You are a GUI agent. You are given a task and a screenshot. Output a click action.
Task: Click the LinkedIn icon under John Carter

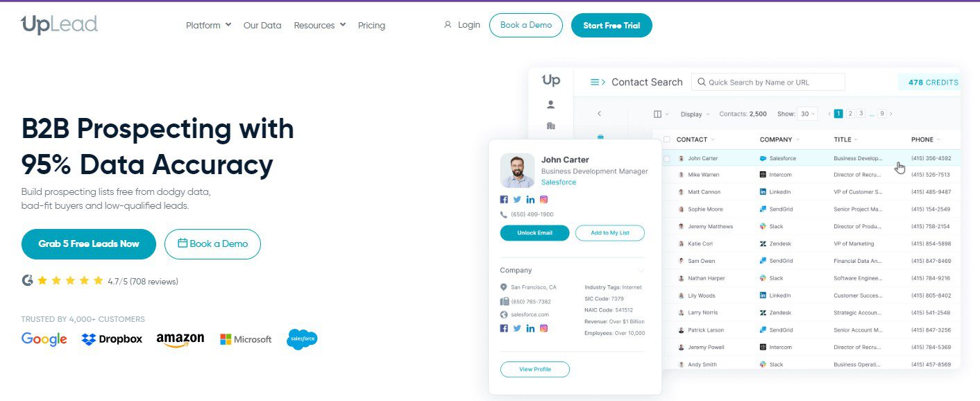pyautogui.click(x=530, y=200)
